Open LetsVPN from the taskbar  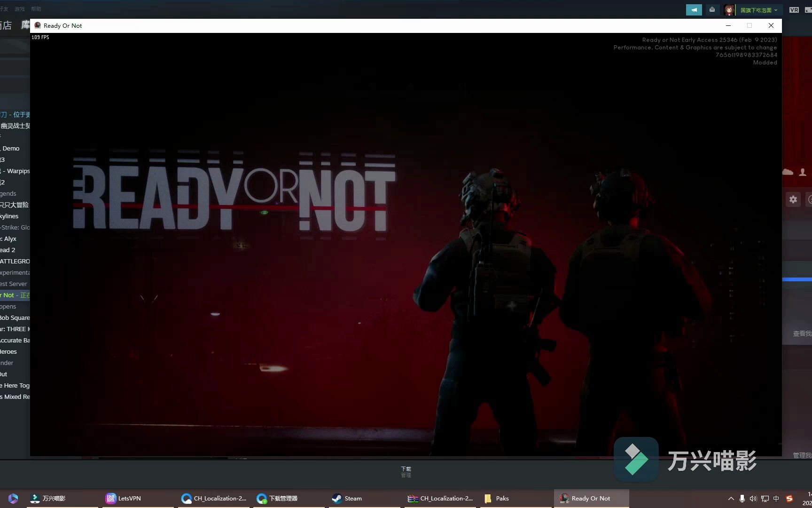point(138,499)
